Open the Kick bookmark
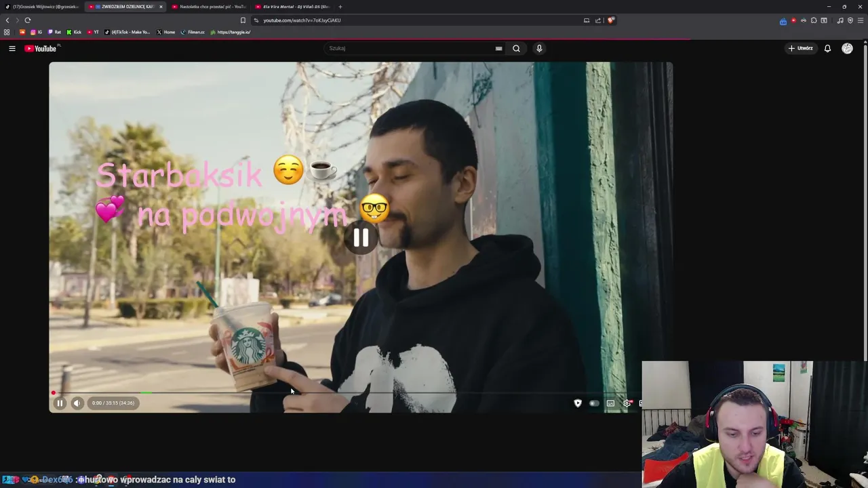This screenshot has height=488, width=868. pos(74,32)
